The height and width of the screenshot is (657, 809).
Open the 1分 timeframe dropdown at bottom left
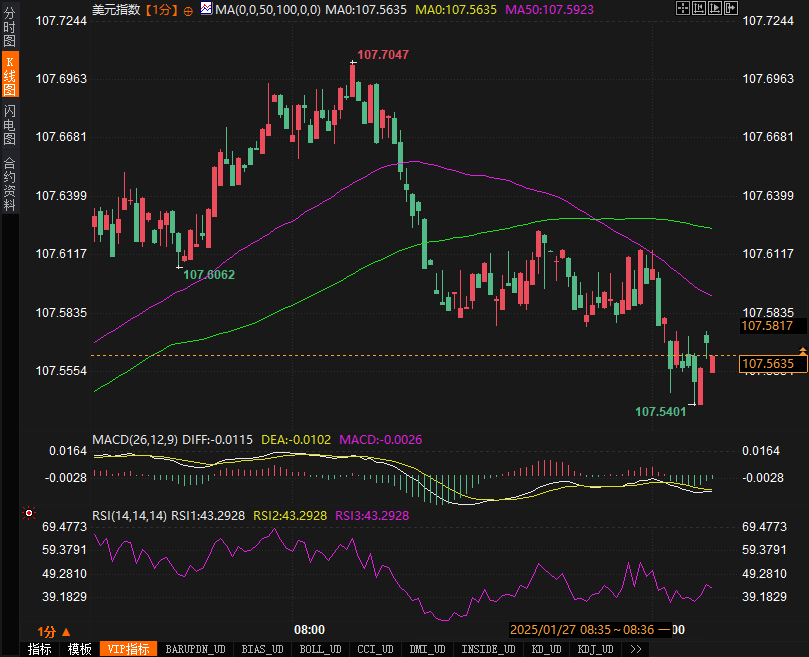(x=54, y=631)
